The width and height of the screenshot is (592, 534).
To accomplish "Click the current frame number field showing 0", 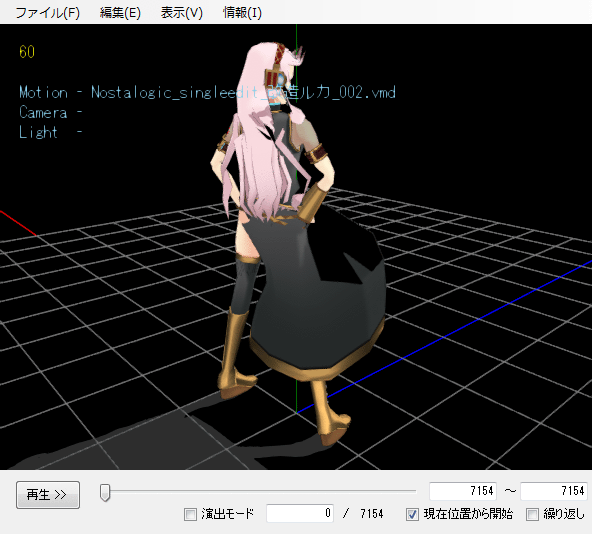I will click(x=300, y=513).
